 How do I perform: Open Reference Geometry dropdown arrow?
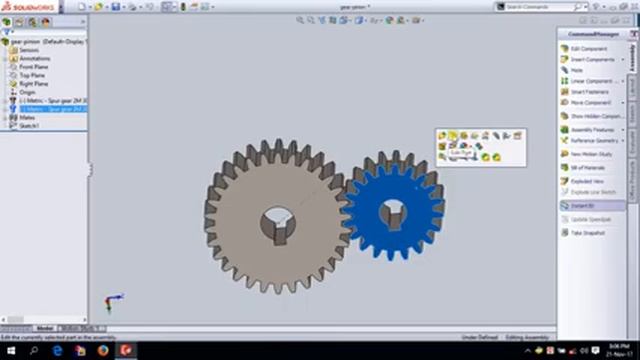click(x=622, y=140)
